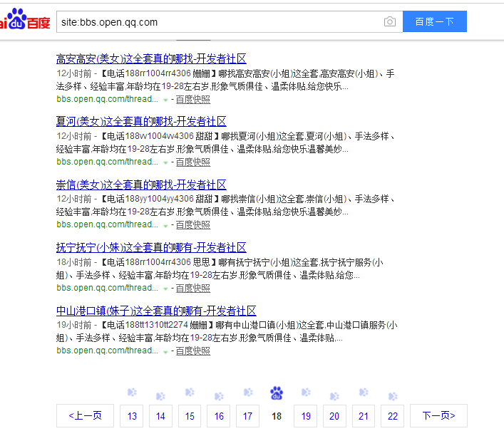504x436 pixels.
Task: Jump to results page 14
Action: click(x=160, y=416)
